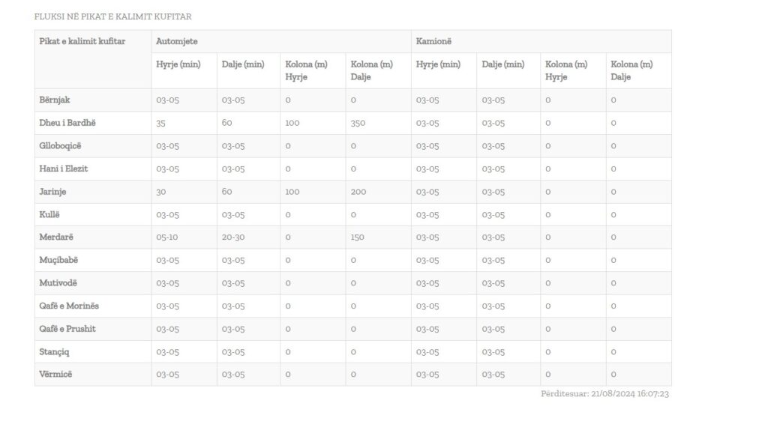Click the FLUKSI NË PIKAT E KALIMIT KUFITAR title

[113, 17]
